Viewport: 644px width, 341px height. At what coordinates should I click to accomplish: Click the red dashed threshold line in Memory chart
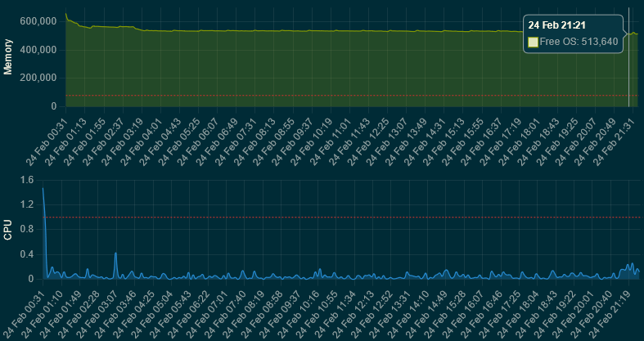[x=327, y=96]
